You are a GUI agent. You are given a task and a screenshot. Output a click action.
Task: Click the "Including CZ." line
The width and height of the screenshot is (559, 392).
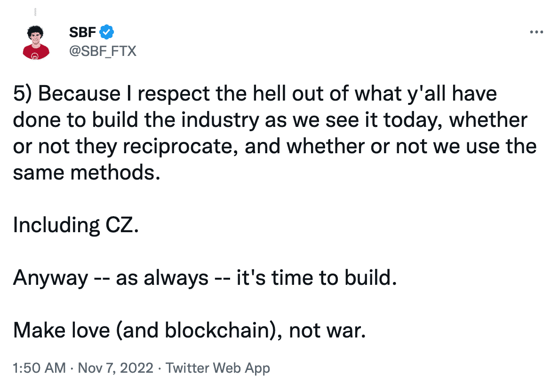76,225
